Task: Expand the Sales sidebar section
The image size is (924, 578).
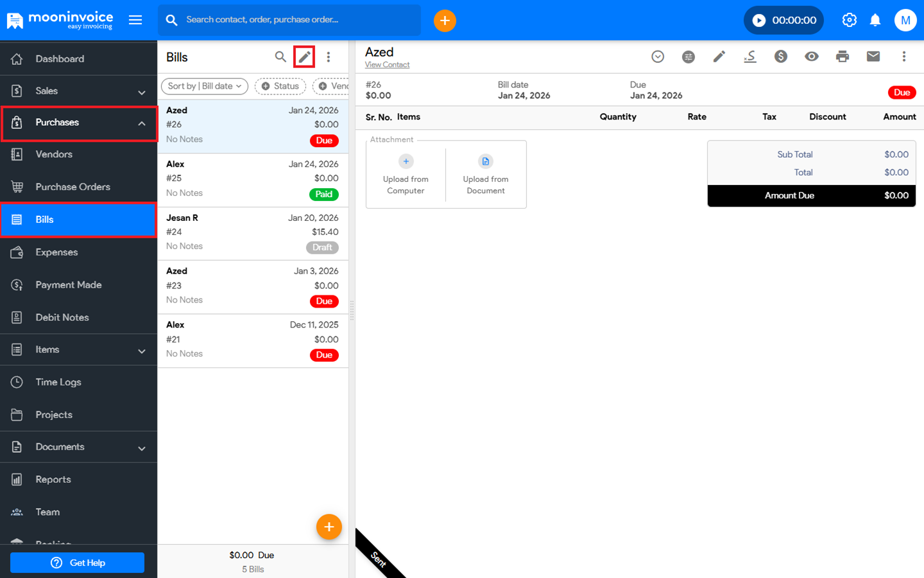Action: click(78, 91)
